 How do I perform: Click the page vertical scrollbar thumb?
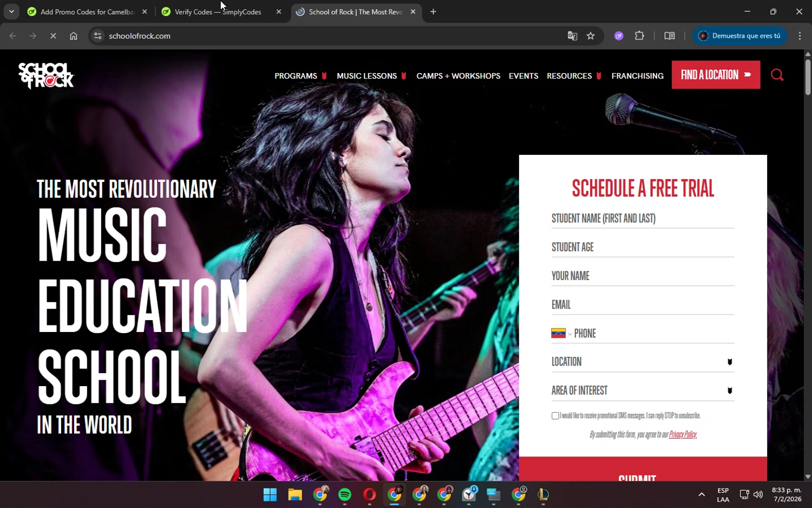tap(808, 77)
